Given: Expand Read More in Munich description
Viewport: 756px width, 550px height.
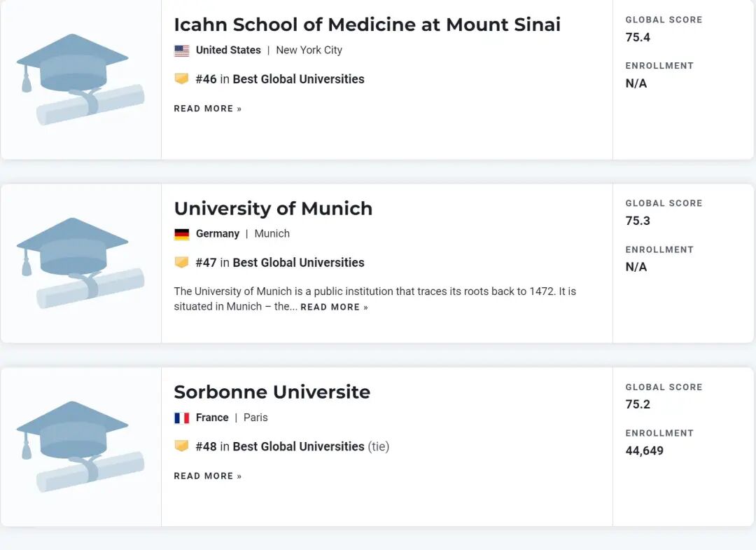Looking at the screenshot, I should [x=334, y=308].
